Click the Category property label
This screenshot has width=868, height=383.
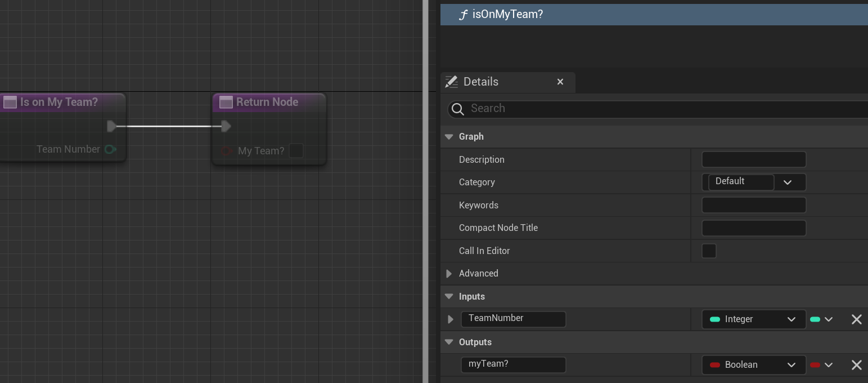click(477, 182)
